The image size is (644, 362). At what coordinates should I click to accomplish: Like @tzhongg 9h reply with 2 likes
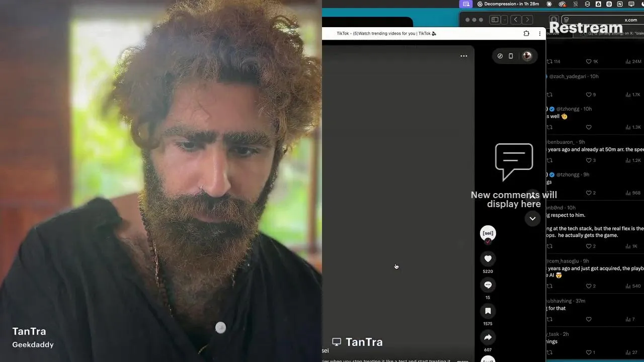[591, 193]
